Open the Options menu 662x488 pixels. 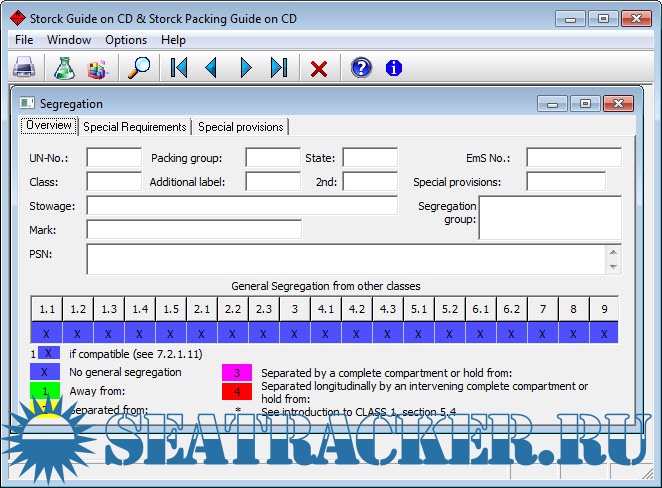pyautogui.click(x=126, y=40)
